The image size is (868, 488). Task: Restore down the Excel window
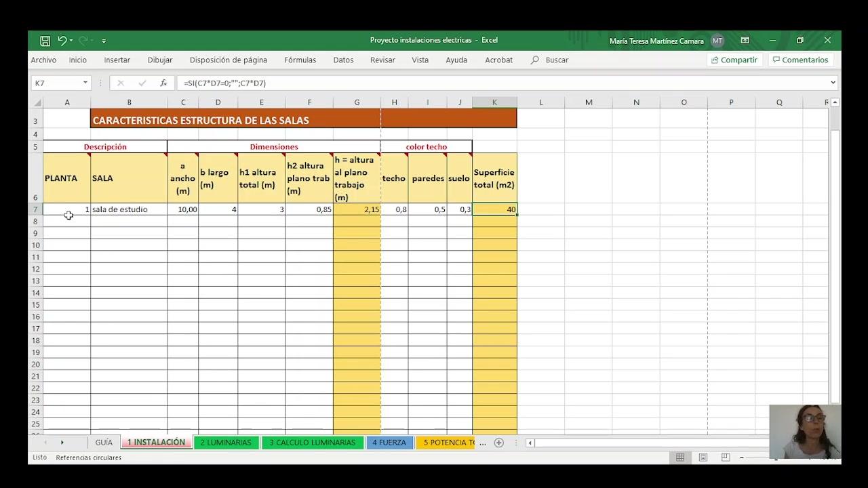tap(800, 41)
